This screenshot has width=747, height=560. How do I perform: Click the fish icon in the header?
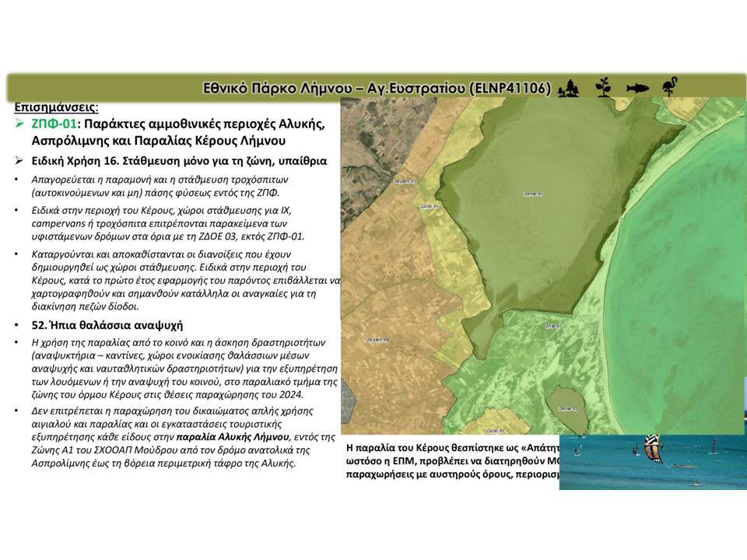click(637, 88)
